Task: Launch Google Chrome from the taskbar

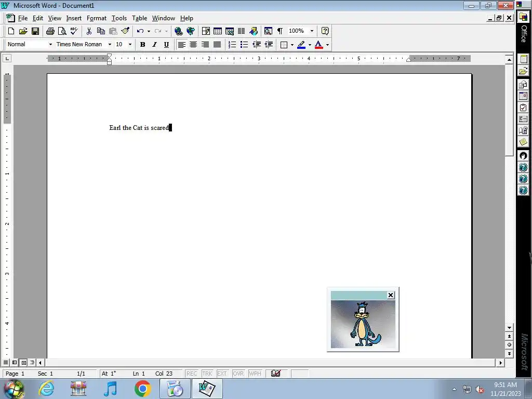Action: point(142,389)
